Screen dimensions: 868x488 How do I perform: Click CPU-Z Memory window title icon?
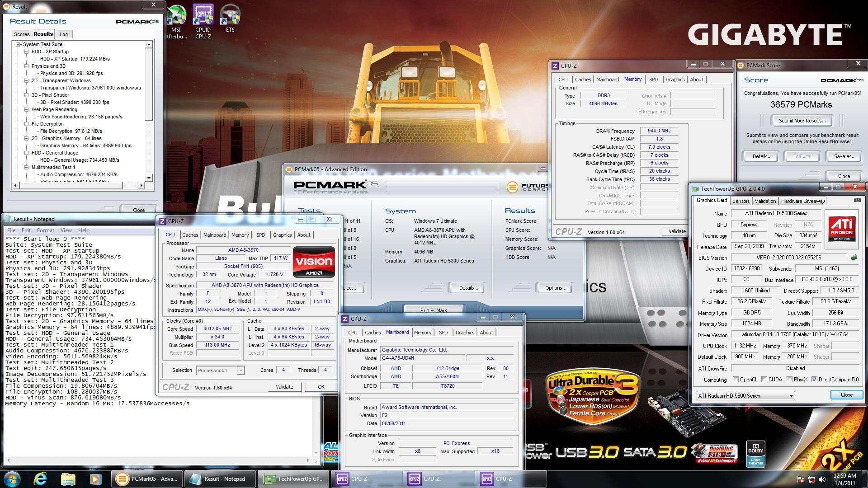[x=555, y=66]
